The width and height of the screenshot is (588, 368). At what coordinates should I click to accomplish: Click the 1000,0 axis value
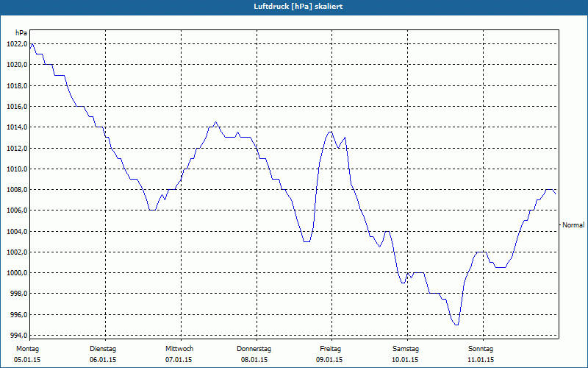tap(17, 272)
